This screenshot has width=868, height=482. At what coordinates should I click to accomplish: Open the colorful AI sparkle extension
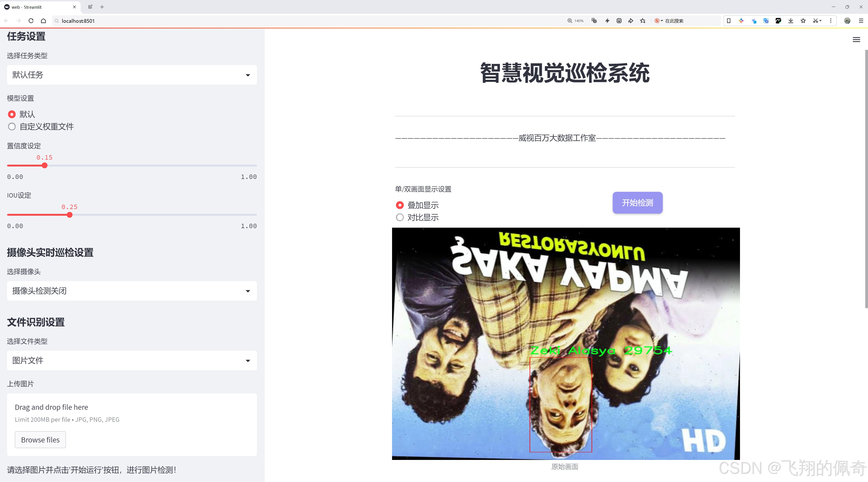pos(741,21)
